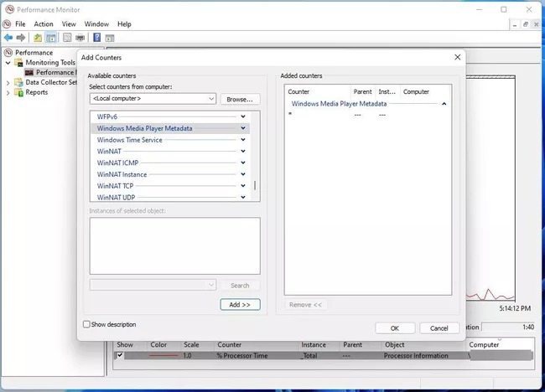Click the Back arrow in the toolbar
This screenshot has height=392, width=545.
coord(8,38)
